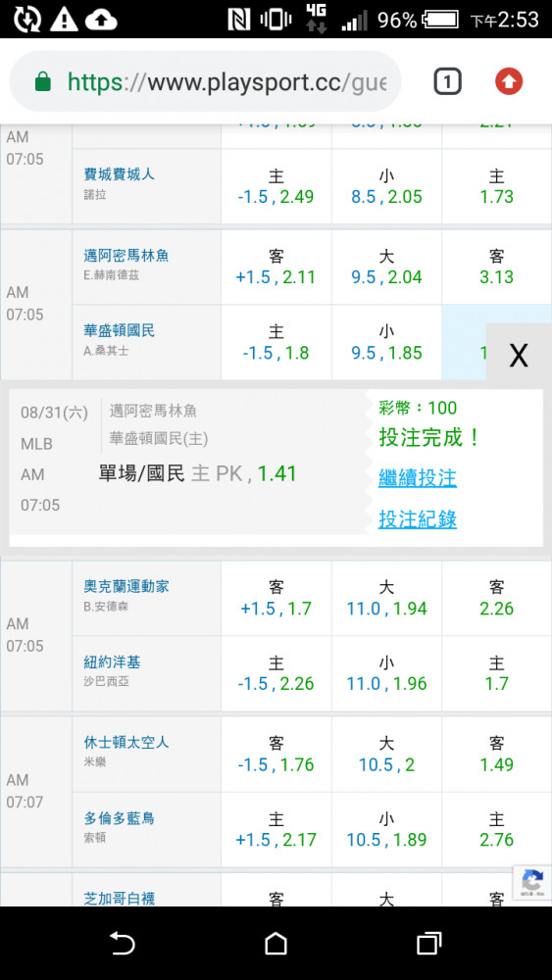Select under 9.5, 1.85 option
This screenshot has width=552, height=980.
click(x=386, y=342)
